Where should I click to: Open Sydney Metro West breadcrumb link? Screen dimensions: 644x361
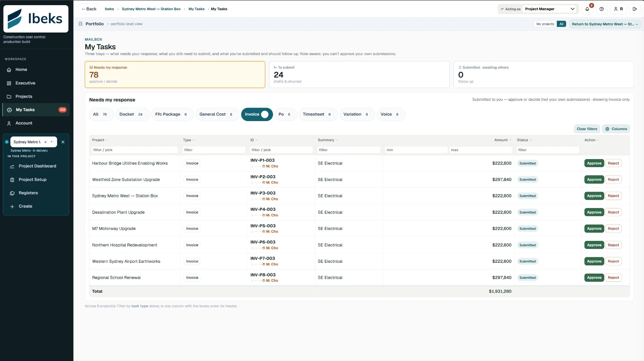151,9
